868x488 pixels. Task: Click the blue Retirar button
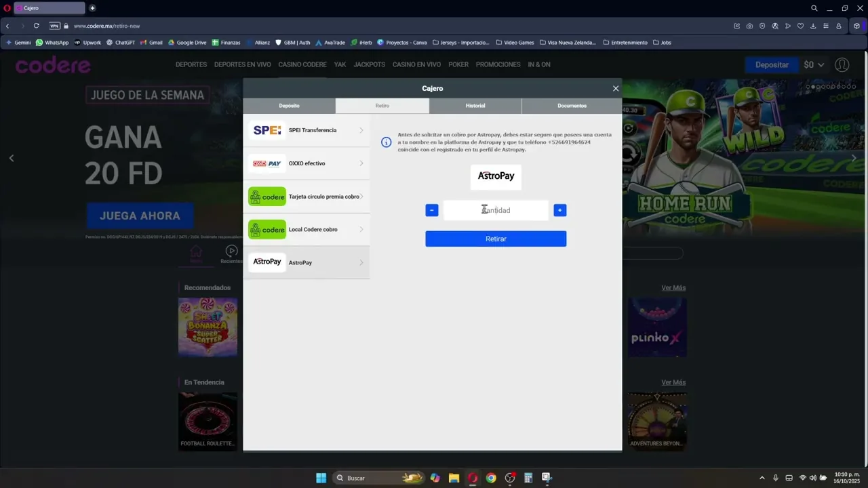(496, 239)
